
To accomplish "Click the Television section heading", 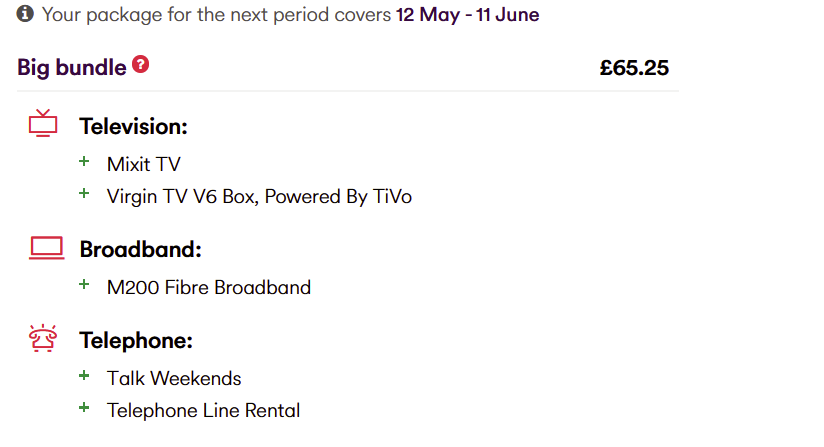I will [x=134, y=127].
